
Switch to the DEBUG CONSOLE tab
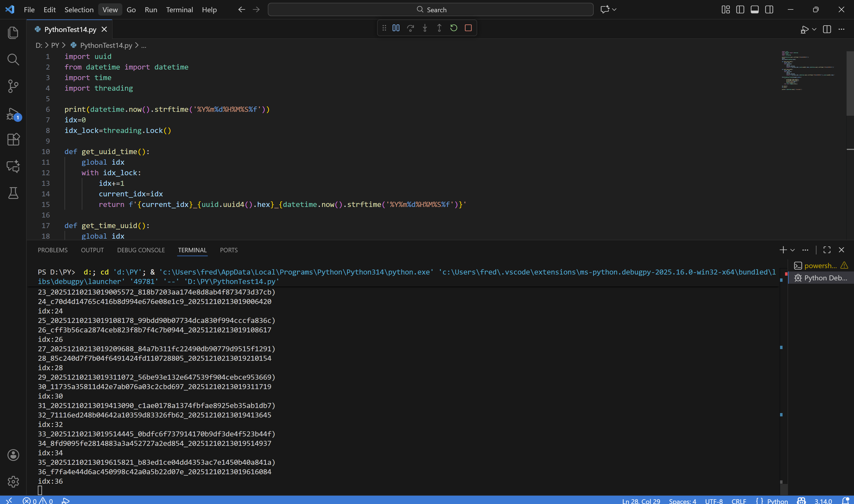pyautogui.click(x=141, y=250)
